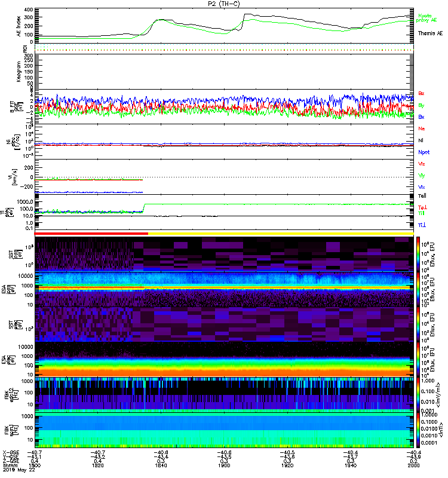Select the '0.100' tick on mV/m colorbar
448x478 pixels.
(x=428, y=391)
